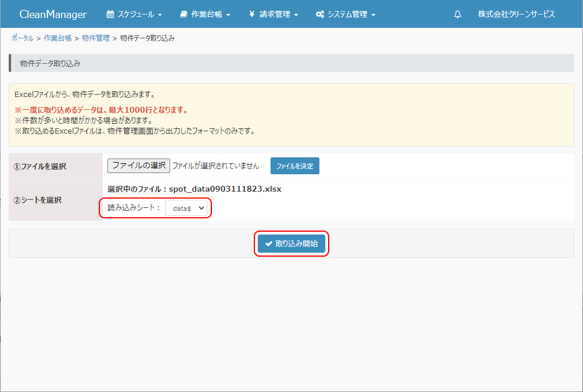Click the book icon beside 作業台帳
Image resolution: width=583 pixels, height=392 pixels.
183,15
